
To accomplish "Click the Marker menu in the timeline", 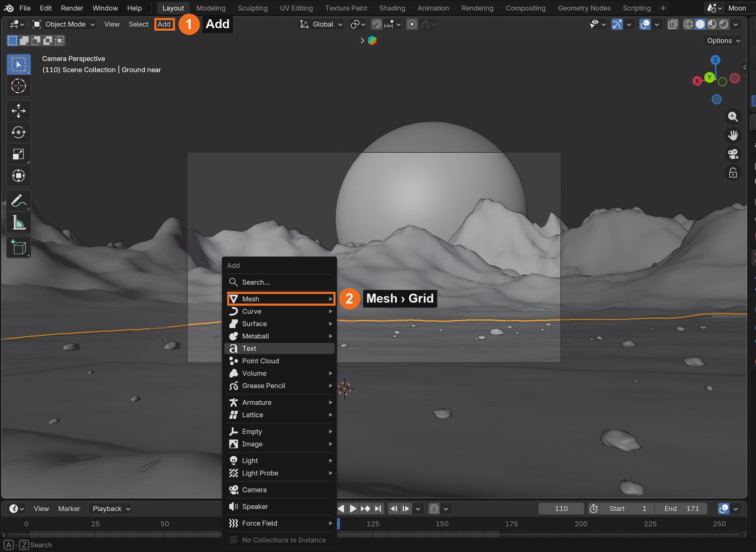I will click(x=69, y=509).
